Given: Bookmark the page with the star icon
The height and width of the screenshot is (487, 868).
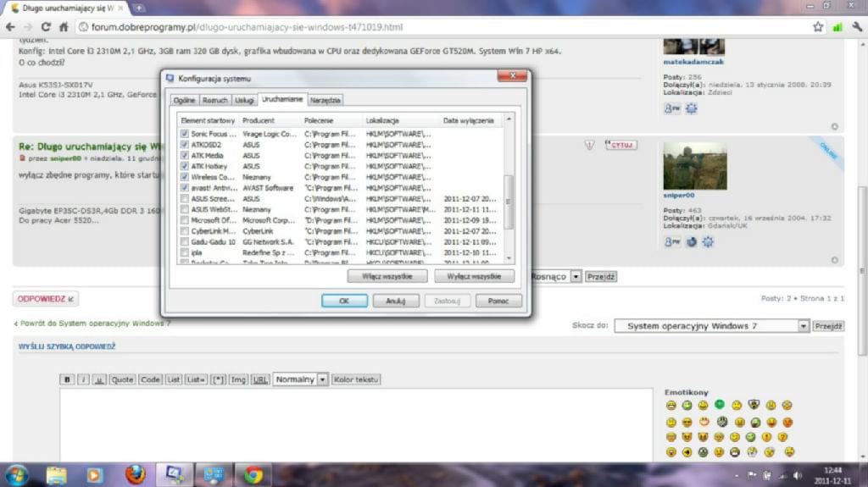Looking at the screenshot, I should 818,26.
